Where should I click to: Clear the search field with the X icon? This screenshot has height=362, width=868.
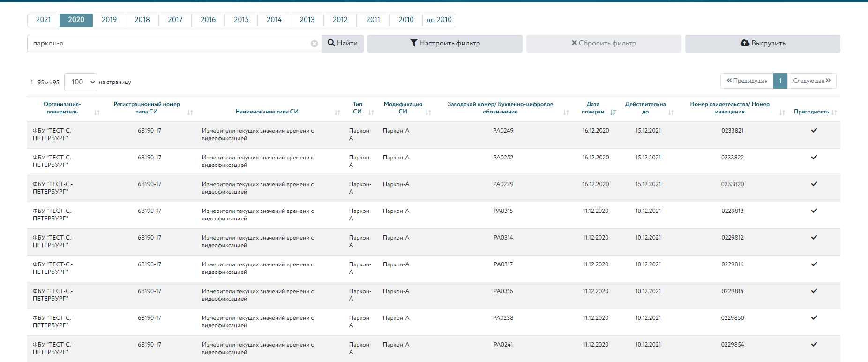pos(314,44)
